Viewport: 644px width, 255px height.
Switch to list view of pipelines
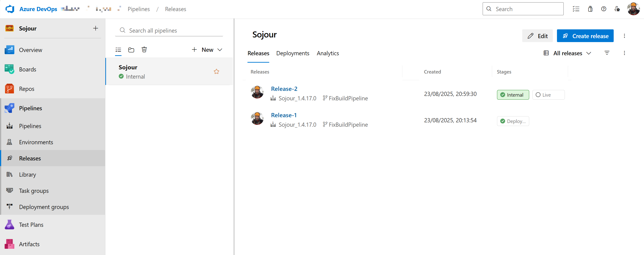[118, 50]
